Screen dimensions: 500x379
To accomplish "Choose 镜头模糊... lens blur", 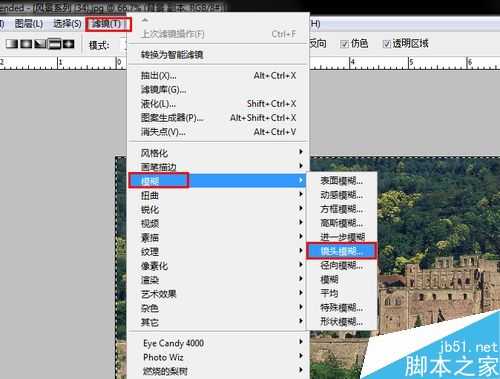I will 342,251.
